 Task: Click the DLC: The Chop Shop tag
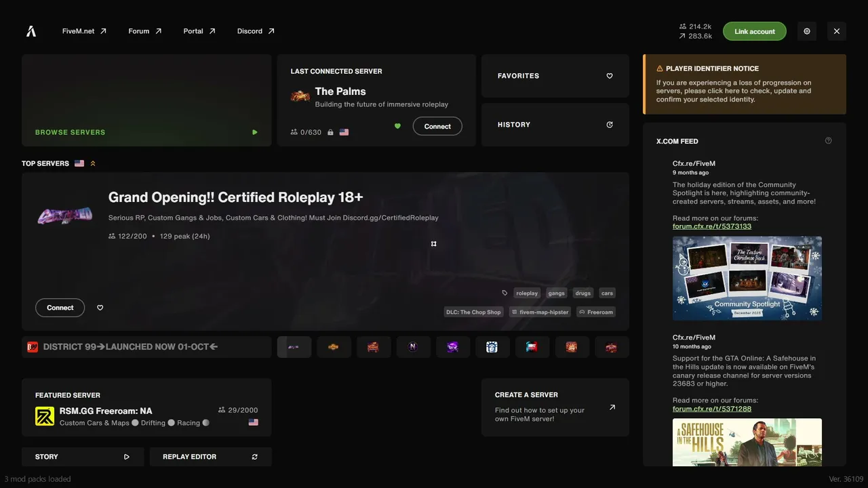(x=473, y=312)
